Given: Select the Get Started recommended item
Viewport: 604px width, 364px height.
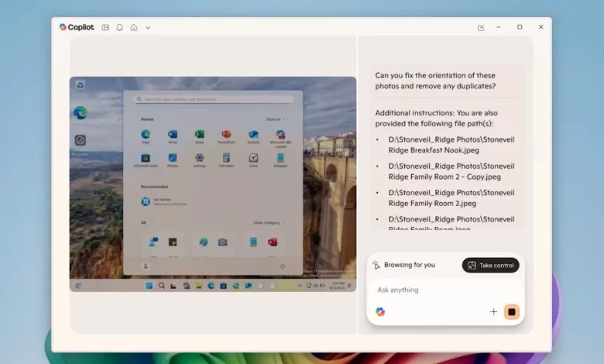Looking at the screenshot, I should point(146,201).
